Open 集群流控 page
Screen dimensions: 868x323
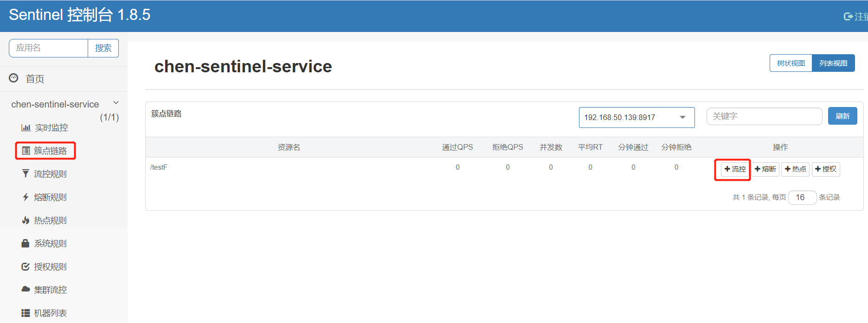pos(50,290)
